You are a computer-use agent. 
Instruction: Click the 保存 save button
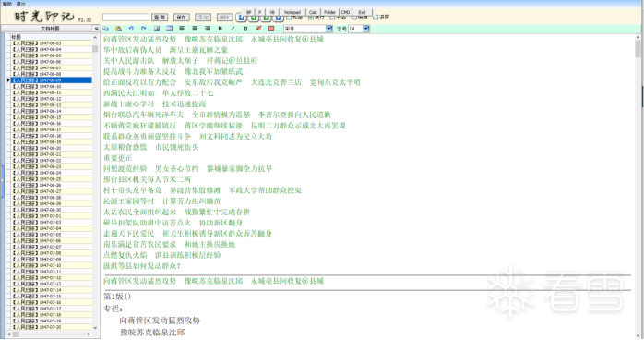(181, 17)
